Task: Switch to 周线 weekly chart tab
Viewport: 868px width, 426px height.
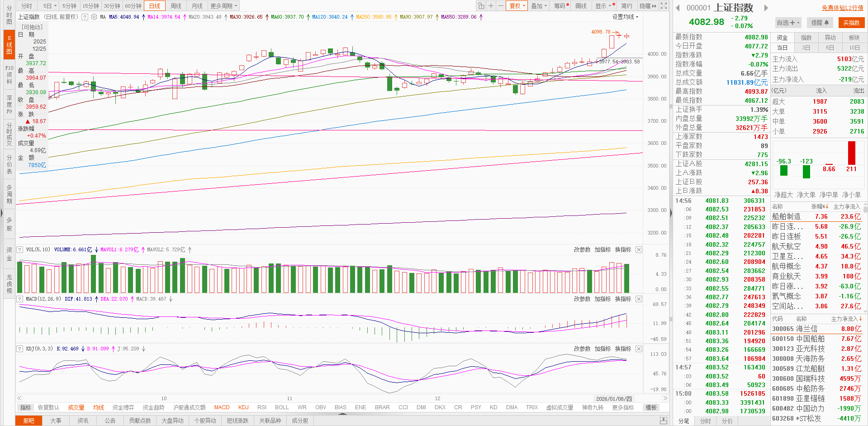Action: [176, 6]
